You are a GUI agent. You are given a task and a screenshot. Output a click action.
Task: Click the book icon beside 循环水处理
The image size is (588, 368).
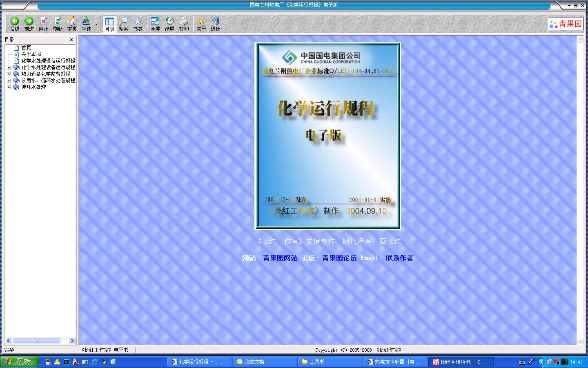[x=16, y=87]
